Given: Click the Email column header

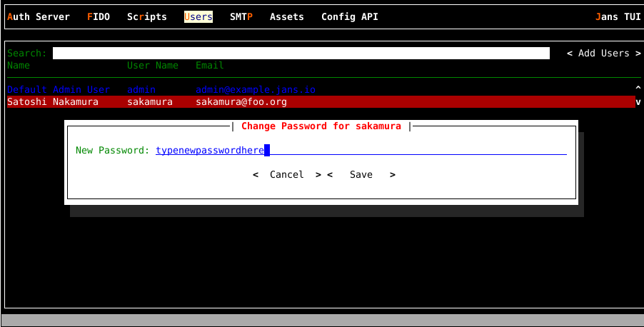Looking at the screenshot, I should tap(210, 66).
